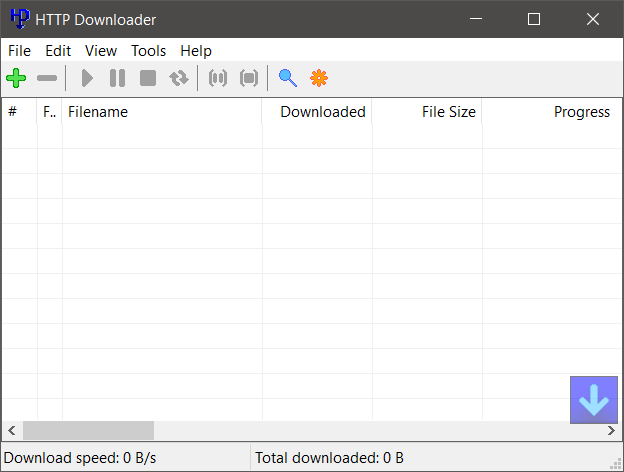Click the Remove minus icon in toolbar
The width and height of the screenshot is (624, 472).
pos(47,78)
